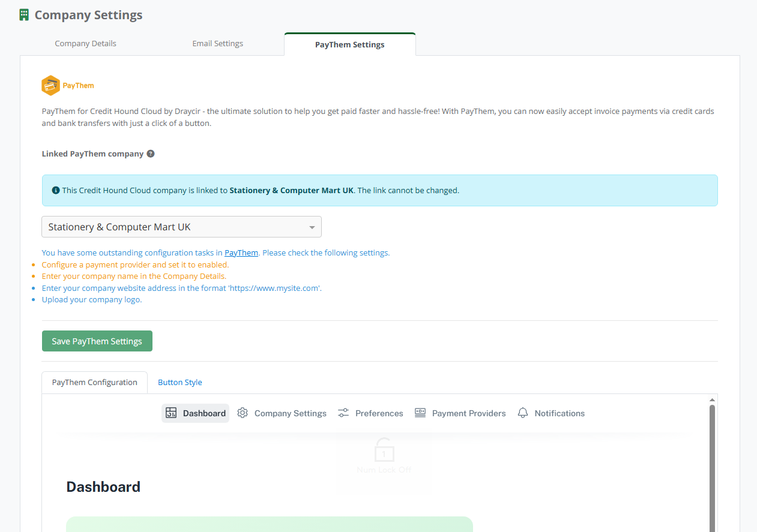This screenshot has height=532, width=757.
Task: Click the Save PayThem Settings button
Action: 97,341
